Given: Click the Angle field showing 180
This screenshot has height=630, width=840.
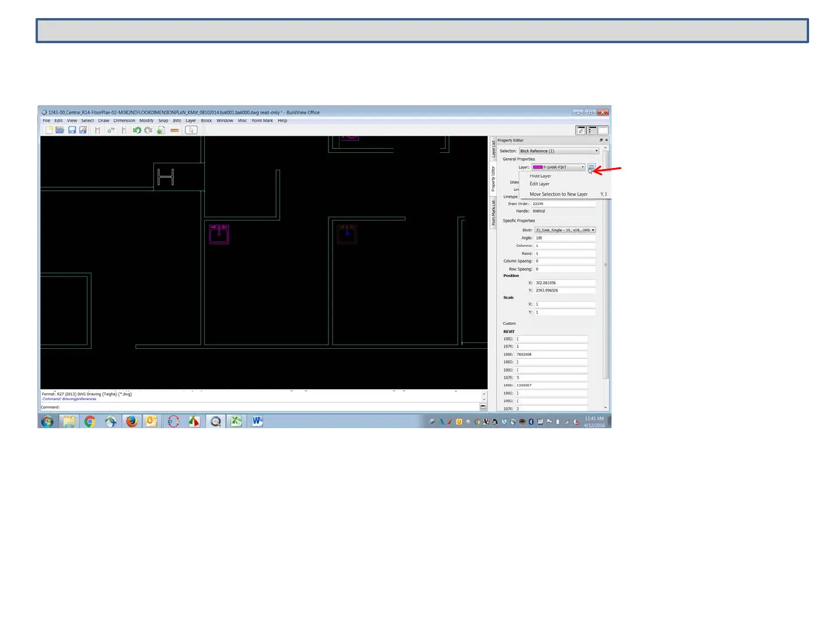Looking at the screenshot, I should point(565,238).
